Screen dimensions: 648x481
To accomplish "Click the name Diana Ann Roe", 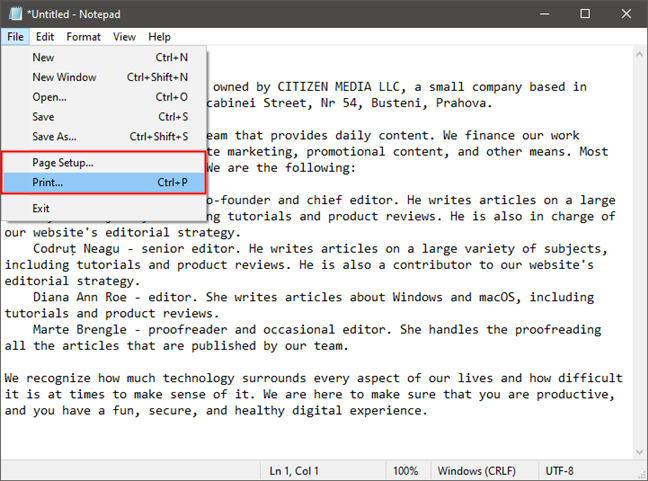I will pos(80,297).
